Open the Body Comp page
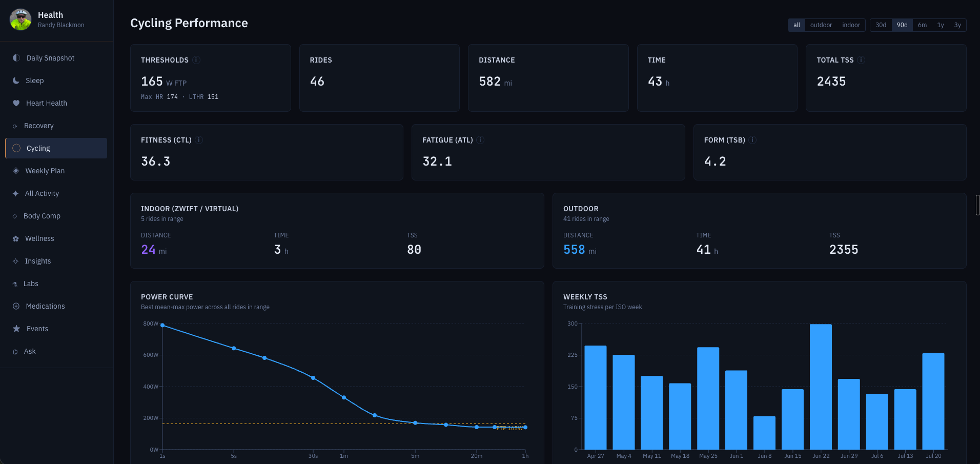The height and width of the screenshot is (464, 980). 56,216
